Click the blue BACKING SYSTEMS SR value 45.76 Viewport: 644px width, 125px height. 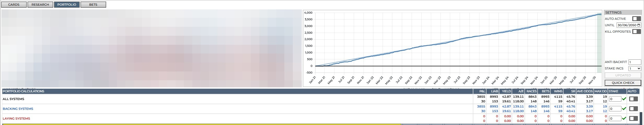[x=571, y=106]
